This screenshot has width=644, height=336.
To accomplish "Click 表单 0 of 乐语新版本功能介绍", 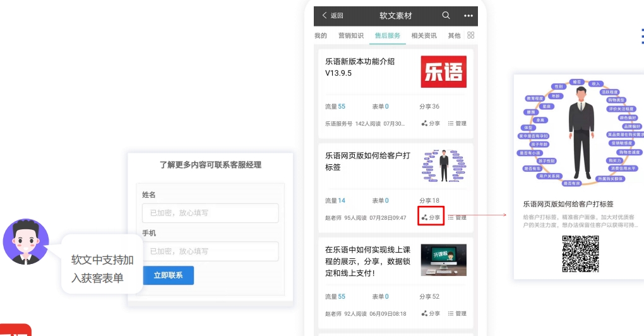I will coord(380,106).
